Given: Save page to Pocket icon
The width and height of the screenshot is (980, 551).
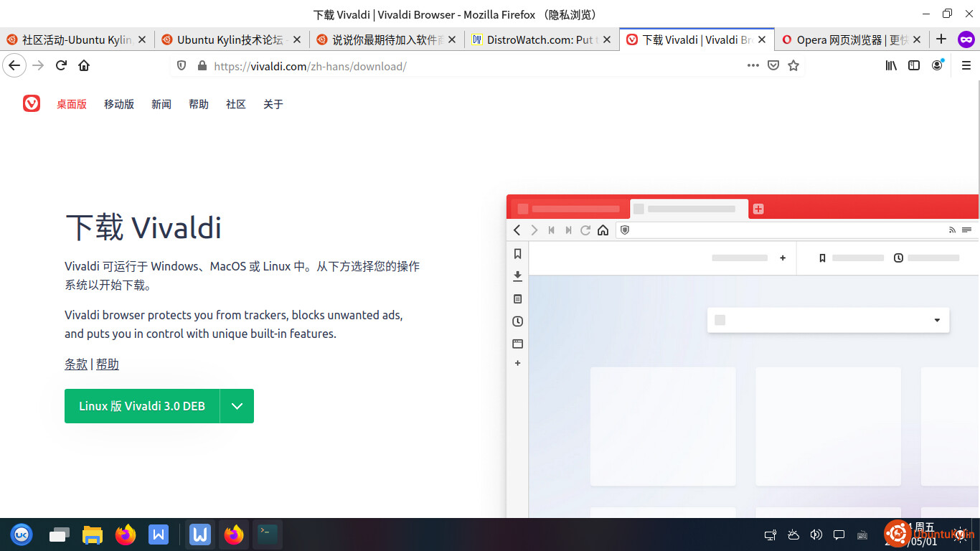Looking at the screenshot, I should [x=773, y=65].
